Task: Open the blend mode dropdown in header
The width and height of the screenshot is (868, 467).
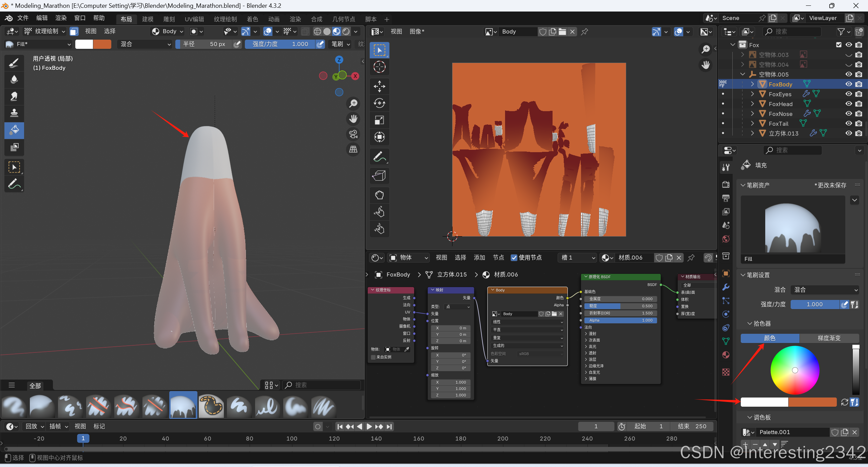Action: [x=145, y=44]
